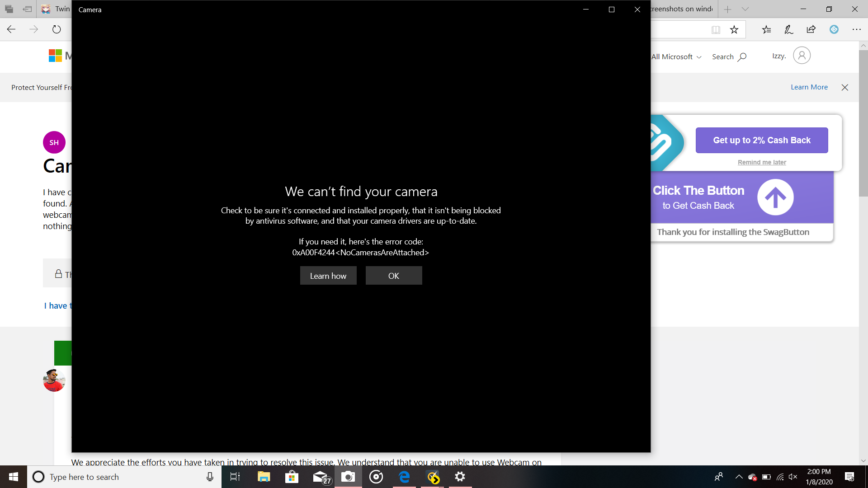Open the SwagButton extension icon
Screen dimensions: 868x488
coord(834,29)
